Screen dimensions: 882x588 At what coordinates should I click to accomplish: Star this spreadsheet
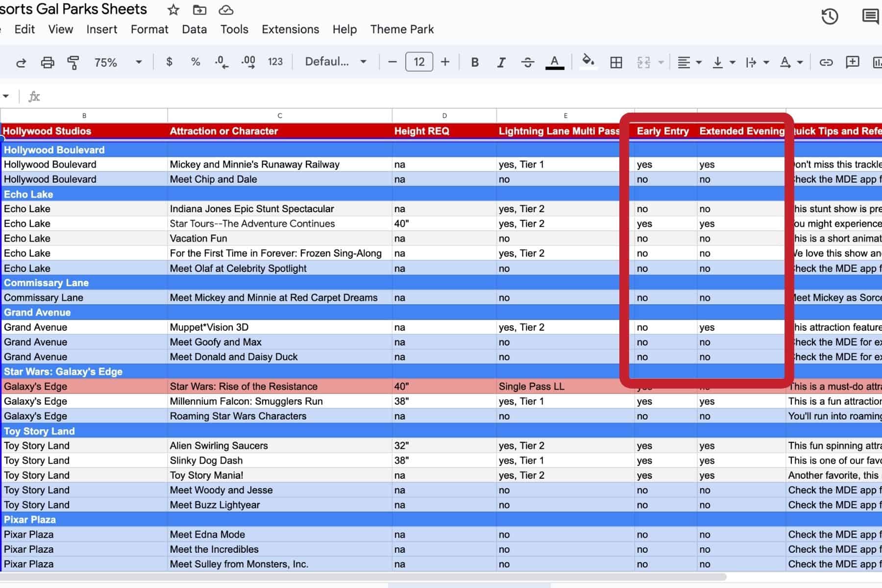click(x=173, y=10)
